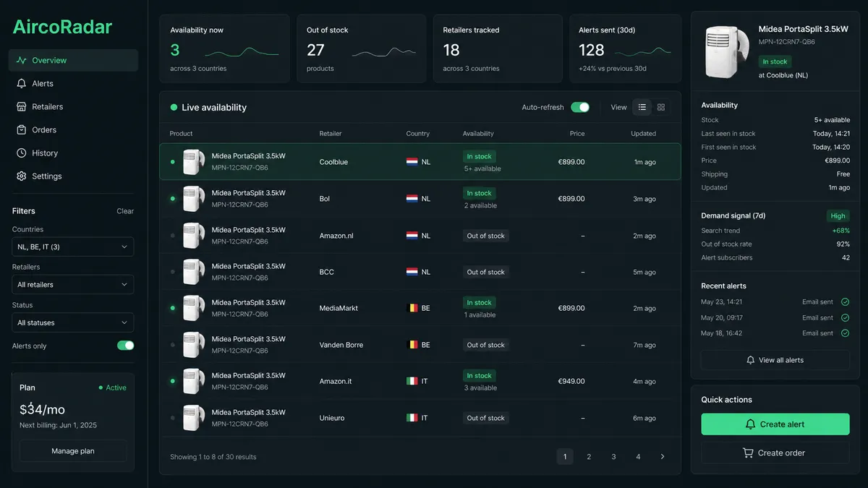Go to Alerts in the sidebar
Image resolution: width=868 pixels, height=488 pixels.
pyautogui.click(x=73, y=83)
